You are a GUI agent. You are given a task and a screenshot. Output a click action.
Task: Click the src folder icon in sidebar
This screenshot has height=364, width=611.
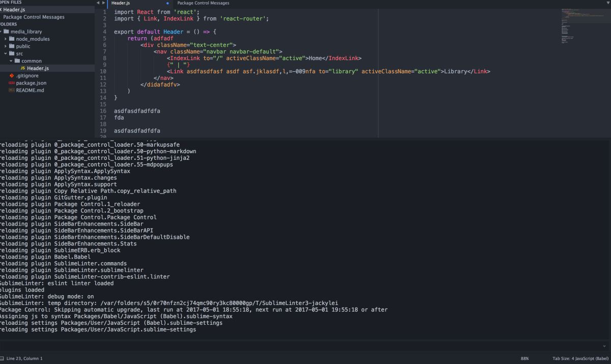[12, 53]
